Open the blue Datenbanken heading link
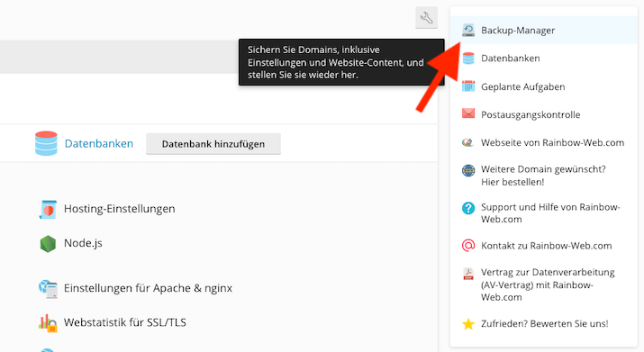 click(x=99, y=143)
